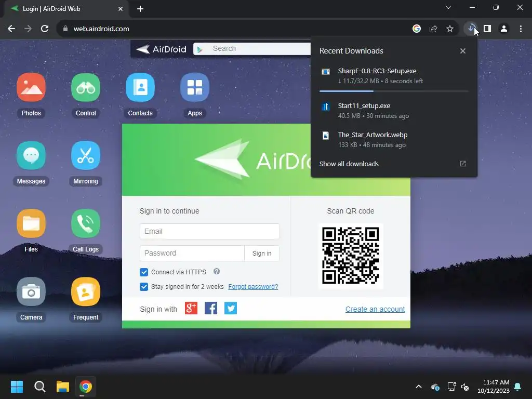
Task: Open downloads in new tab icon
Action: 463,164
